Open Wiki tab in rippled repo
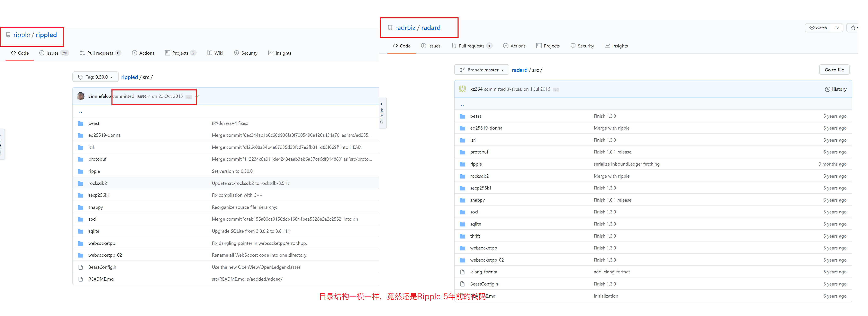This screenshot has height=316, width=868. [215, 53]
